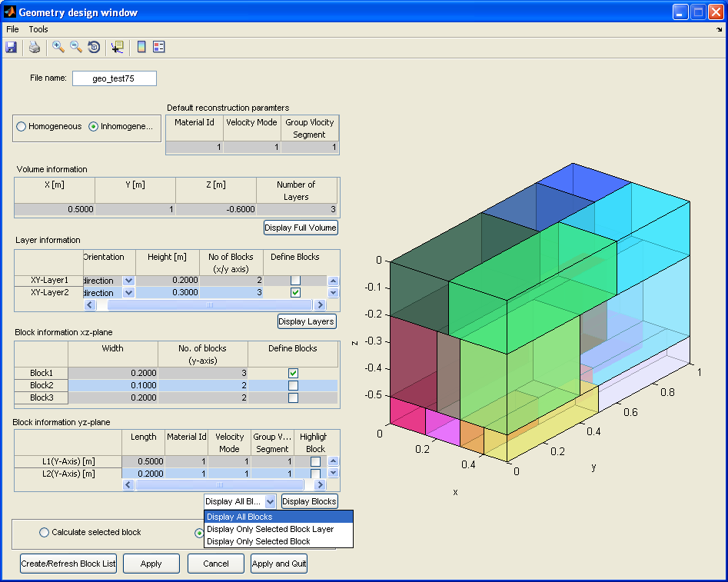
Task: Click yz-plane table scroll up arrow
Action: pyautogui.click(x=333, y=461)
